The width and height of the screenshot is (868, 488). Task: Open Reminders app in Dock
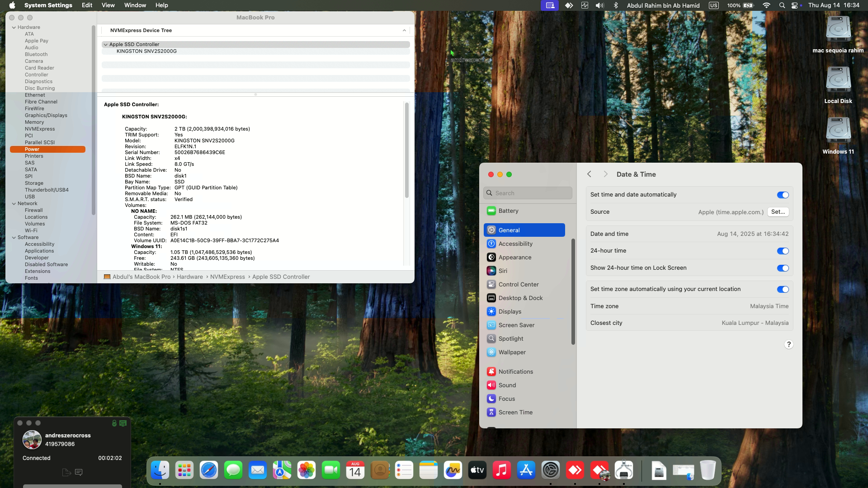404,470
